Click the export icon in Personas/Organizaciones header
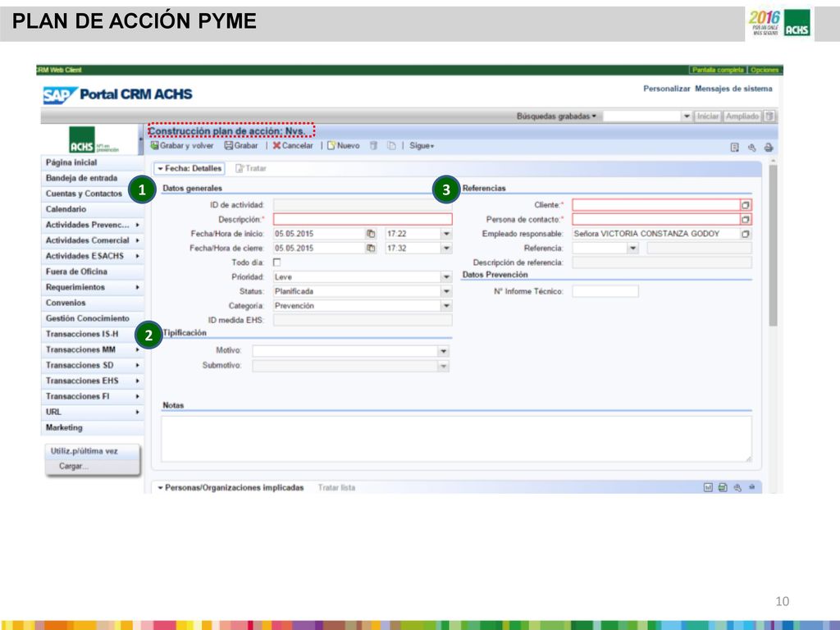 pos(723,487)
